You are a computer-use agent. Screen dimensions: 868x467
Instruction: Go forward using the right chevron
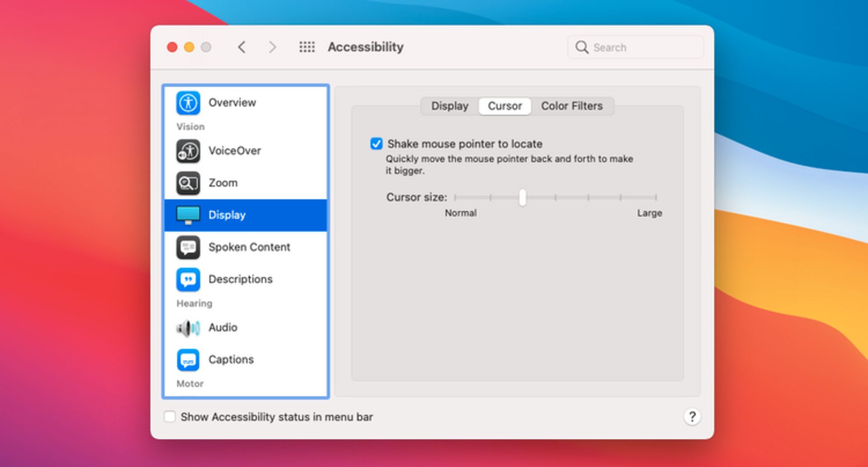click(272, 47)
